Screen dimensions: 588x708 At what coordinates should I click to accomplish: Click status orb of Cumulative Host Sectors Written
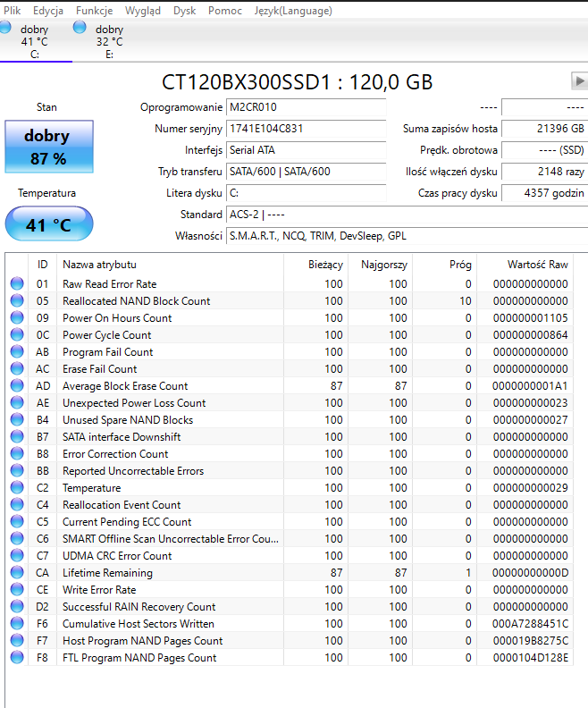[x=17, y=624]
